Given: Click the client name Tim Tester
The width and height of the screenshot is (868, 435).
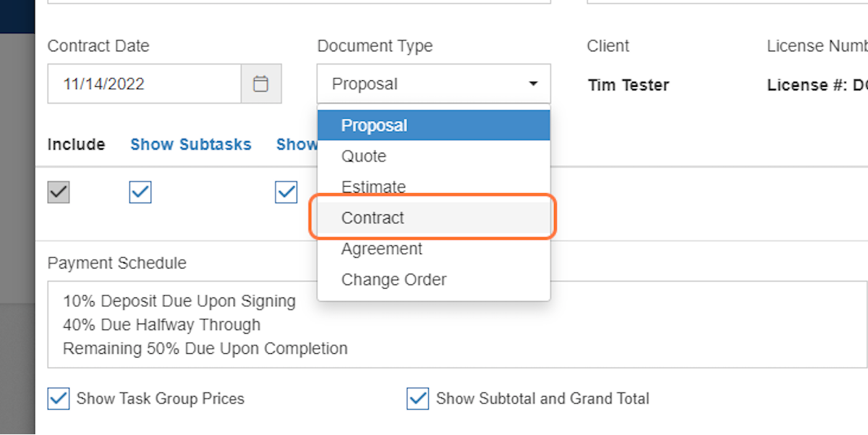Looking at the screenshot, I should coord(628,85).
